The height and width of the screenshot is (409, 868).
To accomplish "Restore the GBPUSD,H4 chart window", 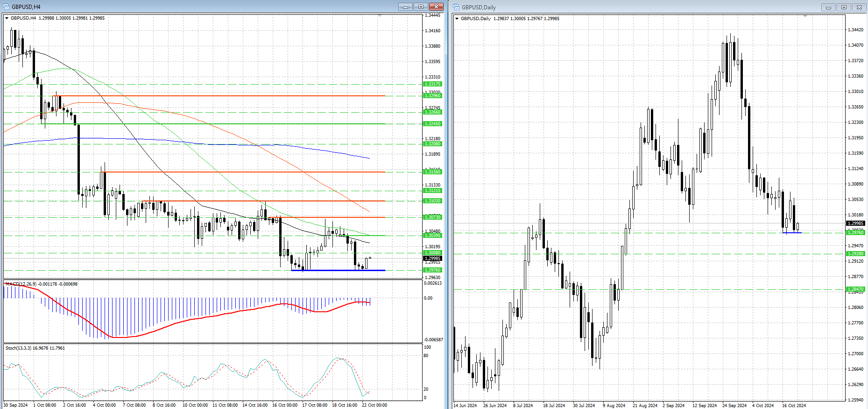I will [421, 7].
